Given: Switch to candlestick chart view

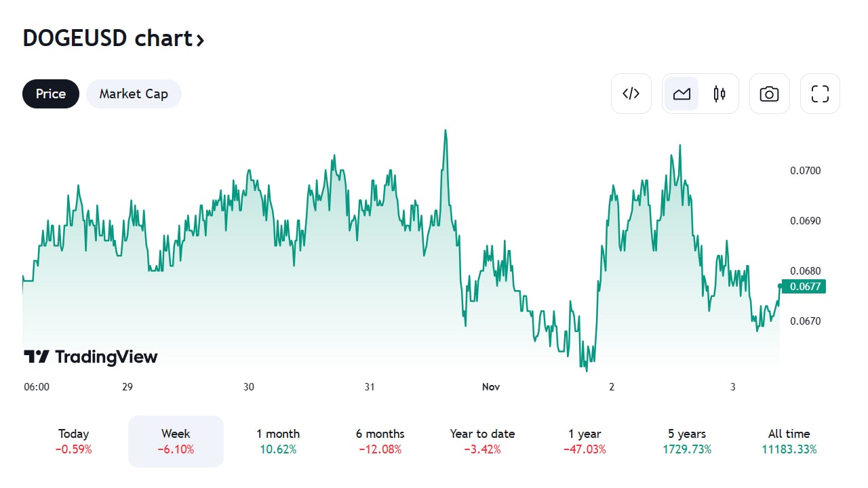Looking at the screenshot, I should click(719, 94).
